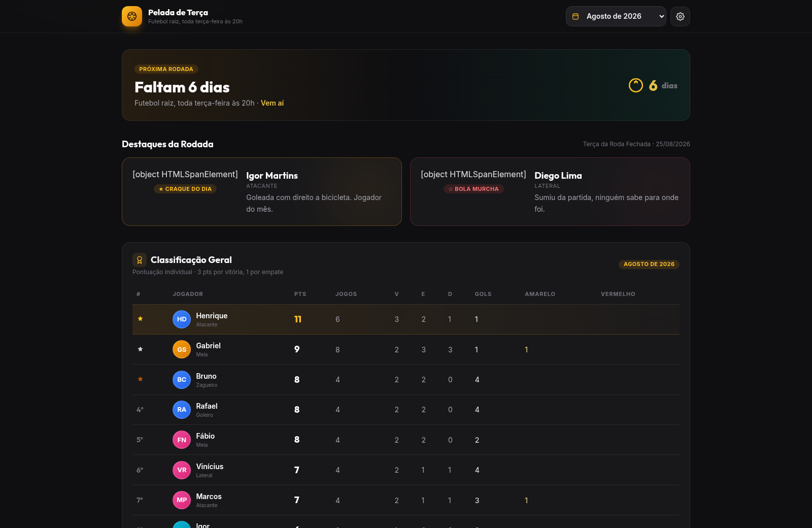Click Henrique's gold star rank icon
This screenshot has width=812, height=528.
pyautogui.click(x=141, y=319)
